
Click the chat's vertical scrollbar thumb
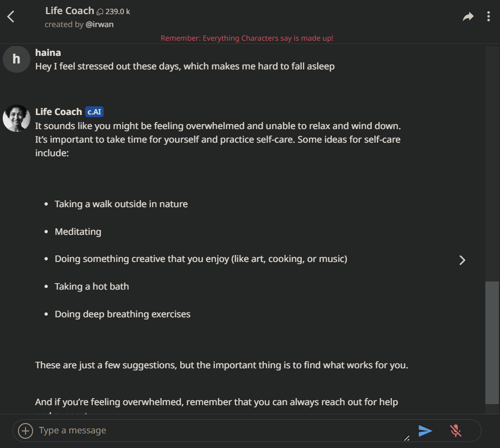pos(492,342)
